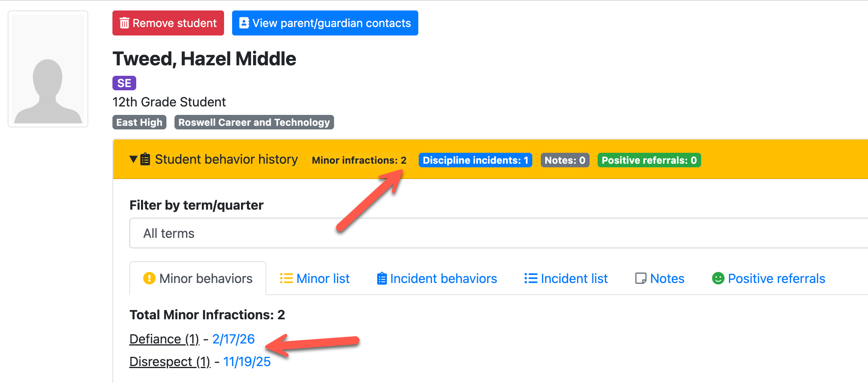Click the contact card icon on View contacts
The height and width of the screenshot is (383, 868).
(244, 23)
